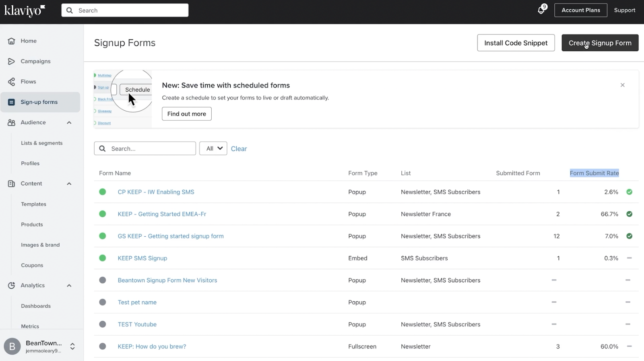The width and height of the screenshot is (644, 361).
Task: Open TEST Youtube form
Action: pyautogui.click(x=137, y=324)
